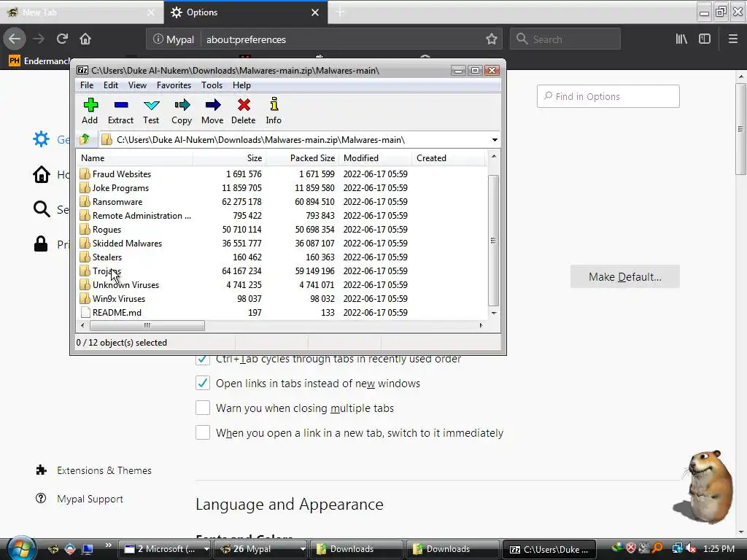Show more Quick Launch items chevron
The image size is (747, 560).
108,545
